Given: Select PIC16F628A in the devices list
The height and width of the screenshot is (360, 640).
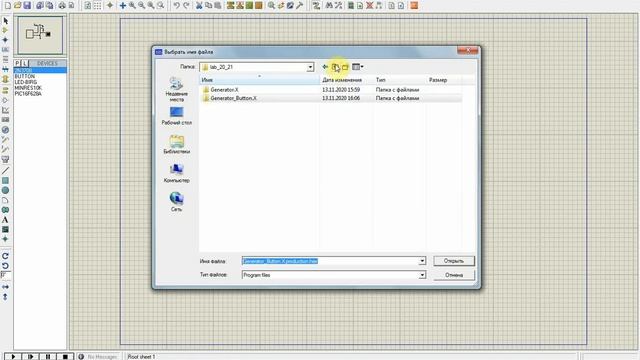Looking at the screenshot, I should [x=28, y=93].
